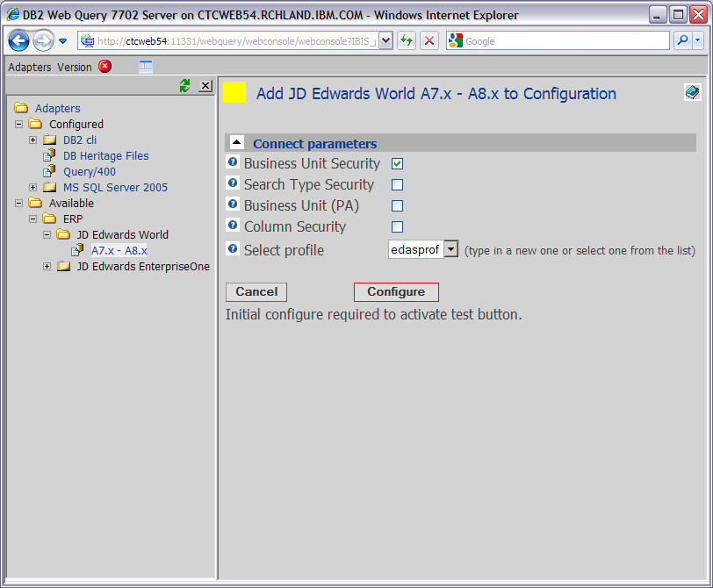713x588 pixels.
Task: Click the edasprof profile text field
Action: click(415, 249)
